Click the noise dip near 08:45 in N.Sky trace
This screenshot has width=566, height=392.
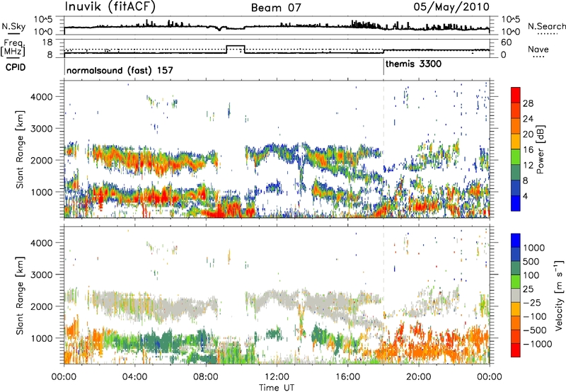tap(219, 29)
